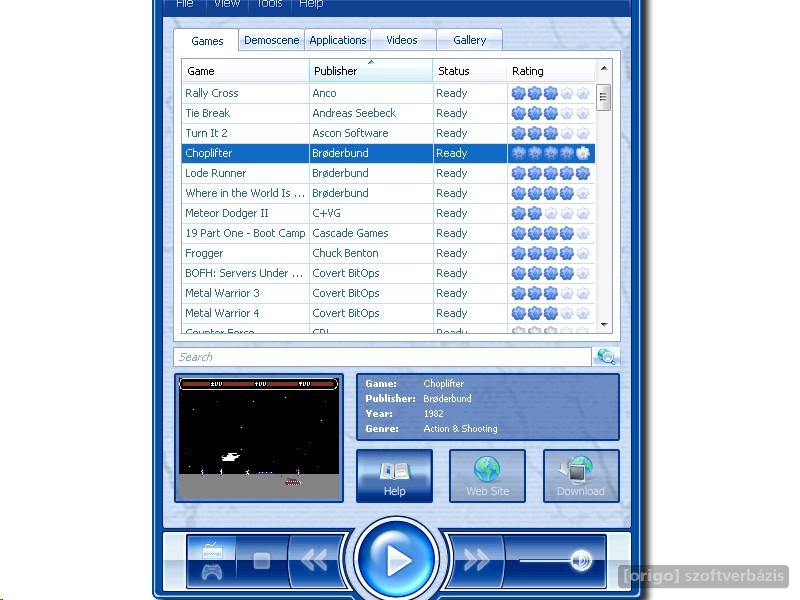Click the fast-forward double-arrow button
Screen dimensions: 800x600
(x=476, y=561)
